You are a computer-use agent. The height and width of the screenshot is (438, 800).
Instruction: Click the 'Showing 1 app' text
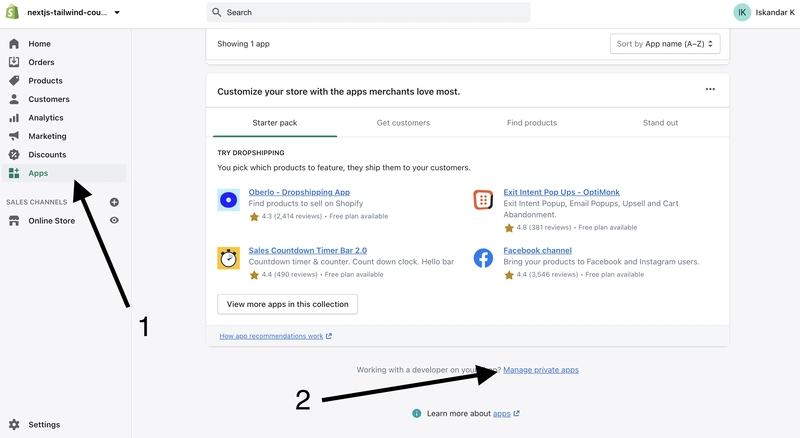pyautogui.click(x=243, y=44)
